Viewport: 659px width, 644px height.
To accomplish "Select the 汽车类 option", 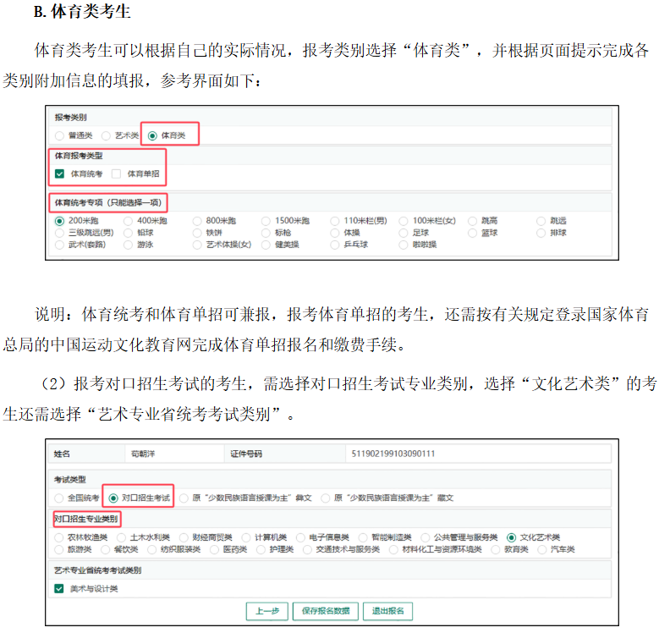I will tap(542, 549).
